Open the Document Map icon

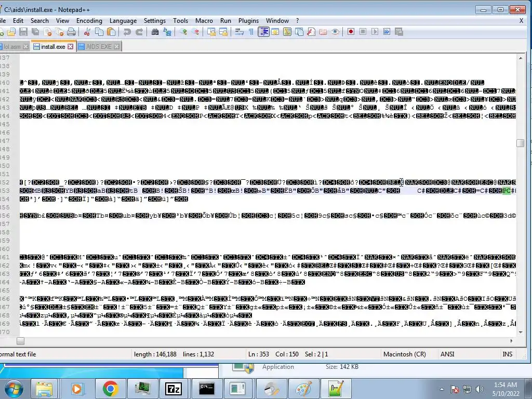(x=287, y=32)
